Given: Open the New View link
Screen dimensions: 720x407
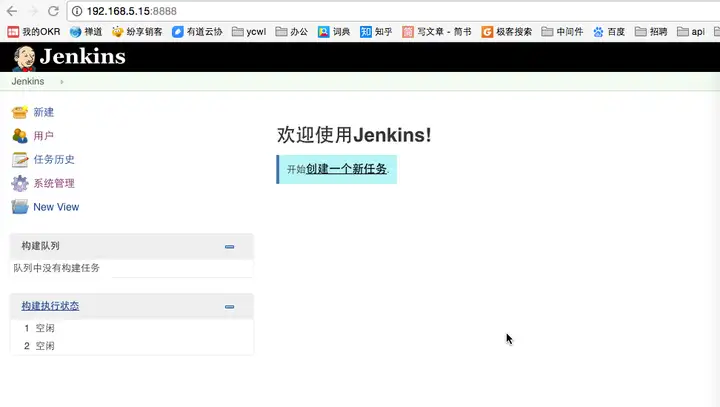Looking at the screenshot, I should click(x=56, y=207).
